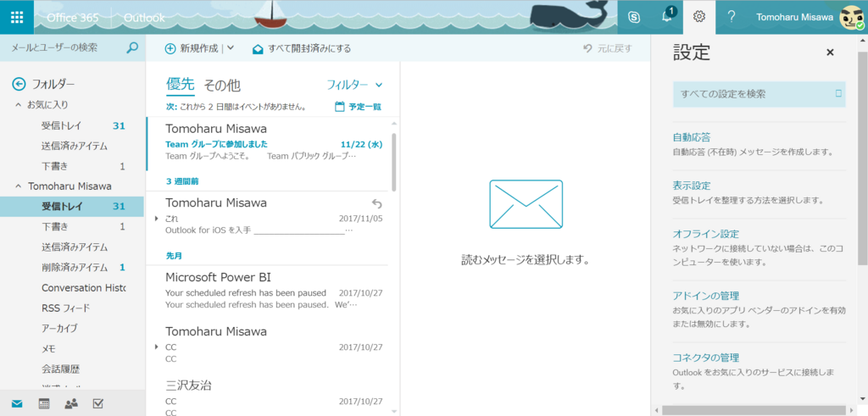Select the highlighted 受信トレイ folder
This screenshot has width=868, height=416.
click(72, 207)
